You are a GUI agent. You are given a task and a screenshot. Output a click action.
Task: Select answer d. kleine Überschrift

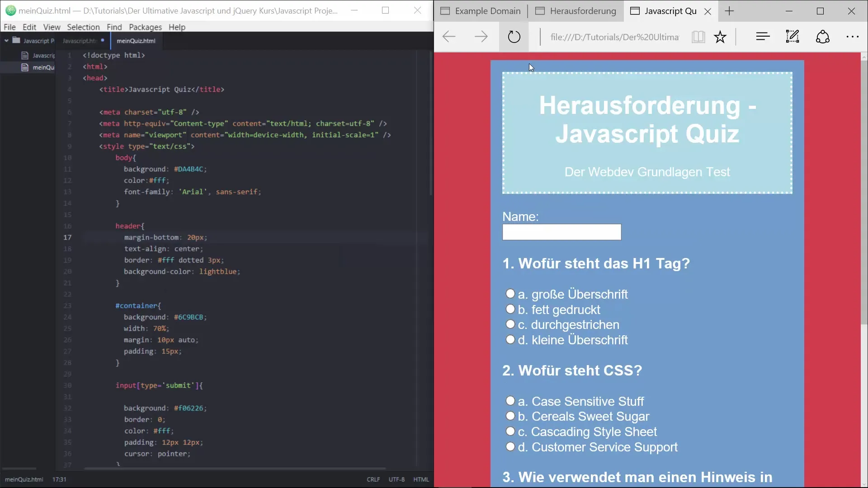click(510, 339)
